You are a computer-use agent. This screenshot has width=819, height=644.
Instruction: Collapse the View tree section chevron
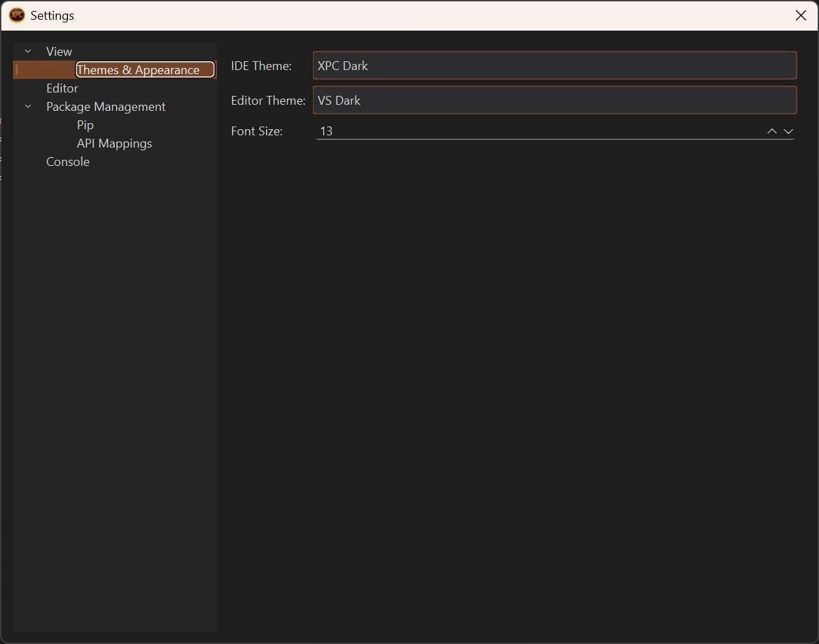28,52
